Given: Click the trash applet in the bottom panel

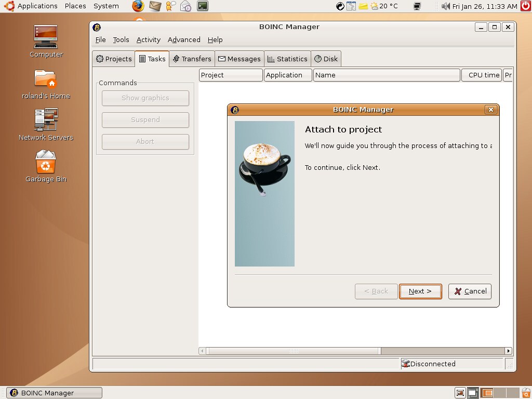Looking at the screenshot, I should pyautogui.click(x=526, y=393).
